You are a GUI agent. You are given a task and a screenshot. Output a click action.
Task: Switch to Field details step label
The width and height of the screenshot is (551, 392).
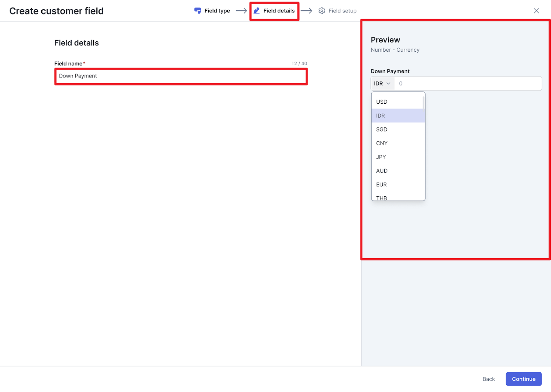tap(279, 11)
